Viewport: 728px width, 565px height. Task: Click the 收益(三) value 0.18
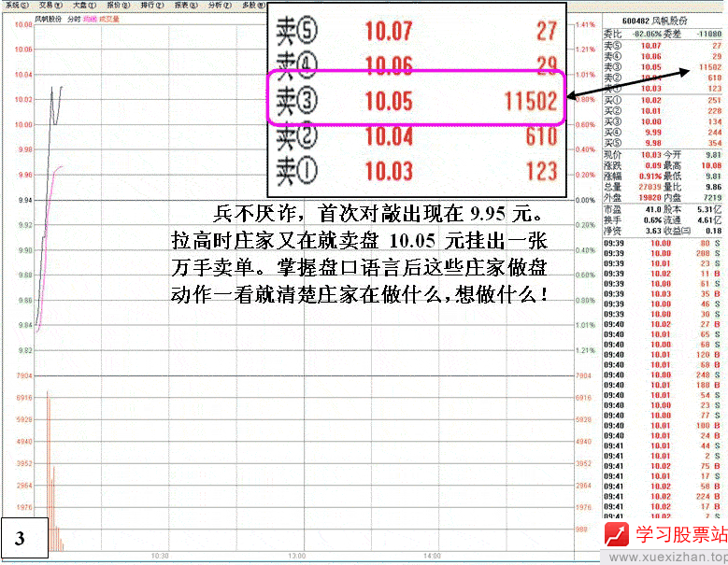[714, 231]
